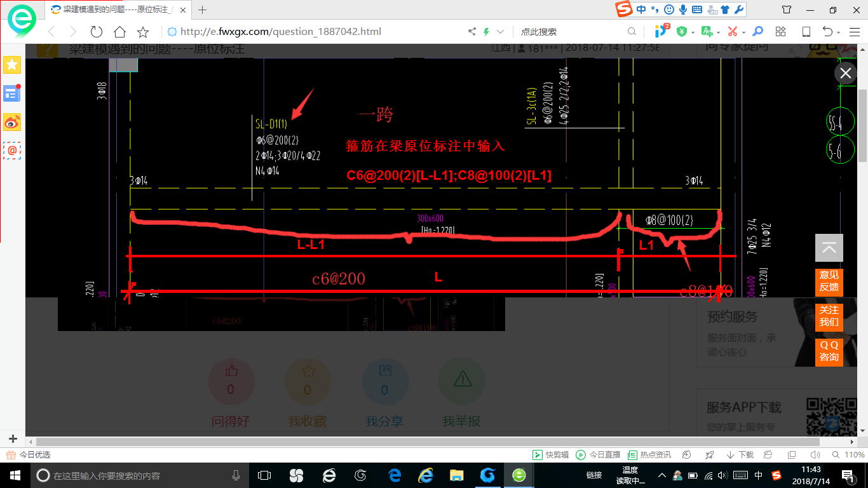Open the Weibo sidebar icon

(x=12, y=121)
